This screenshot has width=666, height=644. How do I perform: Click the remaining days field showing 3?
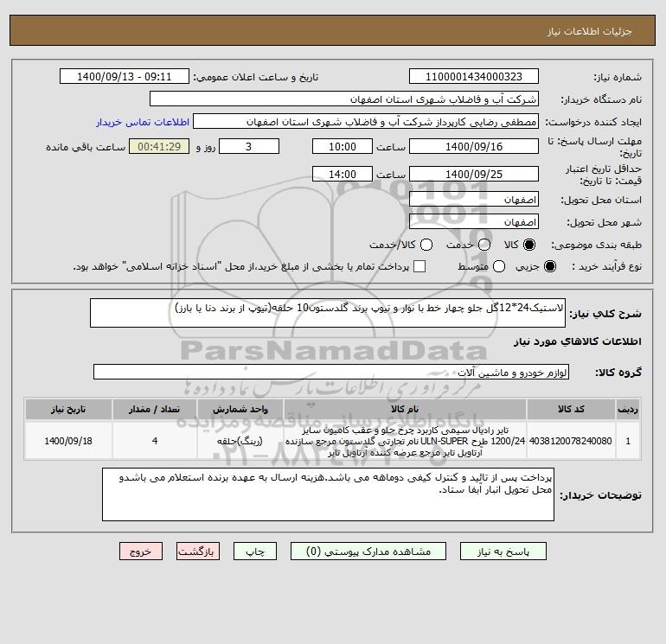pyautogui.click(x=249, y=146)
